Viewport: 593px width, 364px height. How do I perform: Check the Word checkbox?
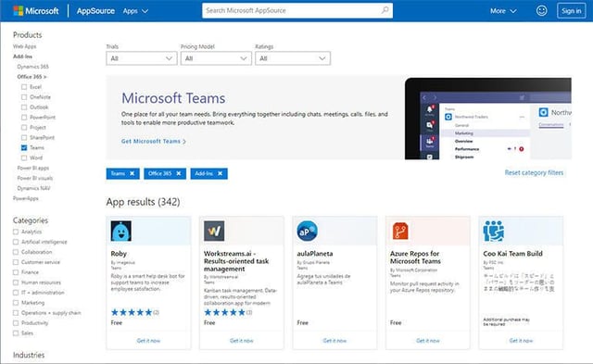point(24,158)
